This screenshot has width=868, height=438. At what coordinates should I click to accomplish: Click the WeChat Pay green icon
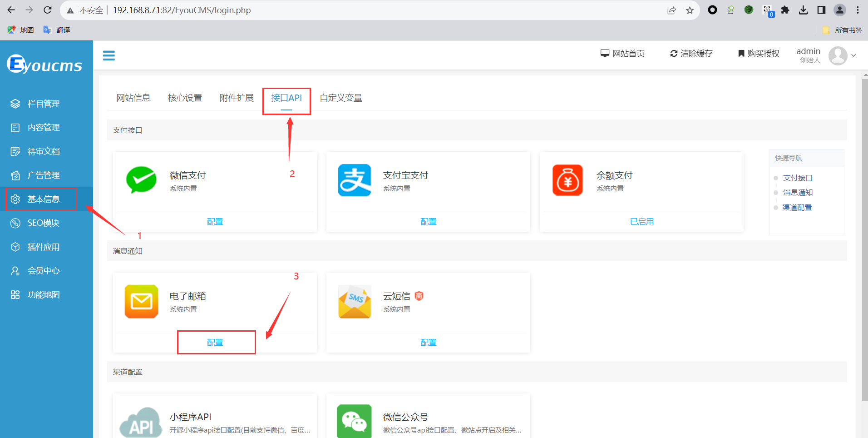(x=141, y=180)
